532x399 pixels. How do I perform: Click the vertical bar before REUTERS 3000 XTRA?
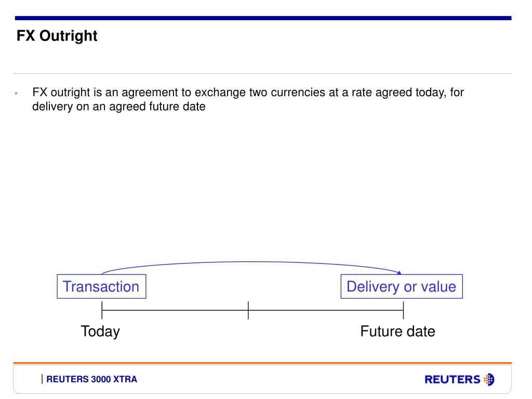(42, 379)
